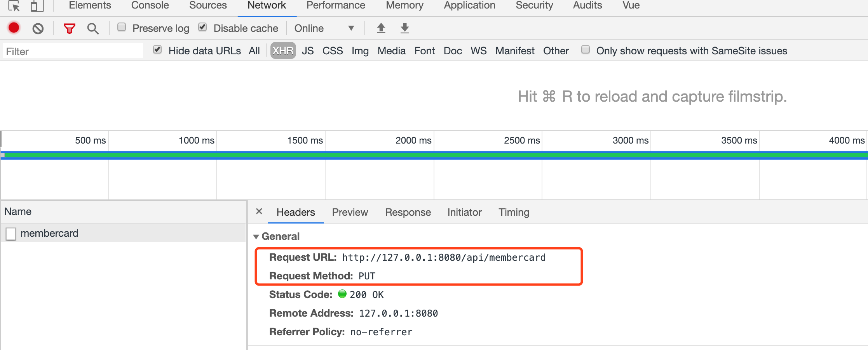Enable the Preserve log checkbox
The height and width of the screenshot is (350, 868).
click(122, 27)
